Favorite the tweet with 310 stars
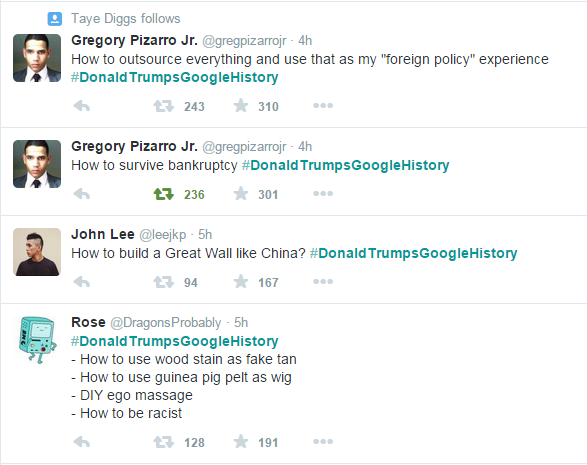Screen dimensions: 587x465 pyautogui.click(x=241, y=106)
